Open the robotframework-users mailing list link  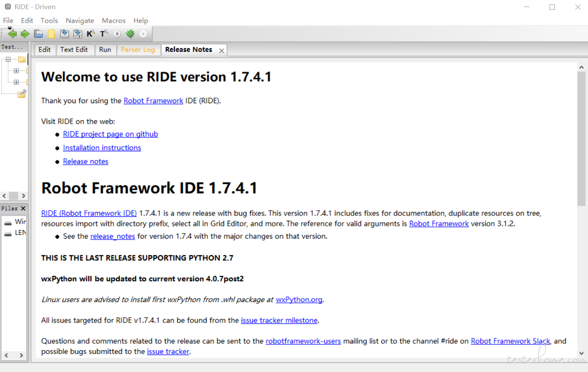pos(303,341)
